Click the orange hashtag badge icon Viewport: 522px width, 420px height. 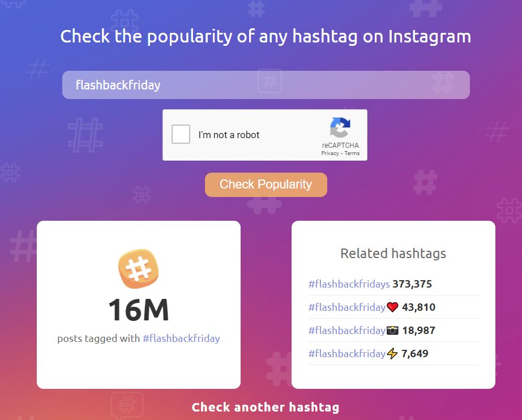139,268
